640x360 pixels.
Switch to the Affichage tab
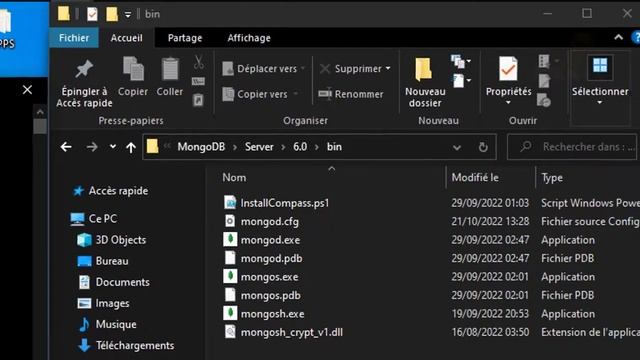[x=249, y=38]
